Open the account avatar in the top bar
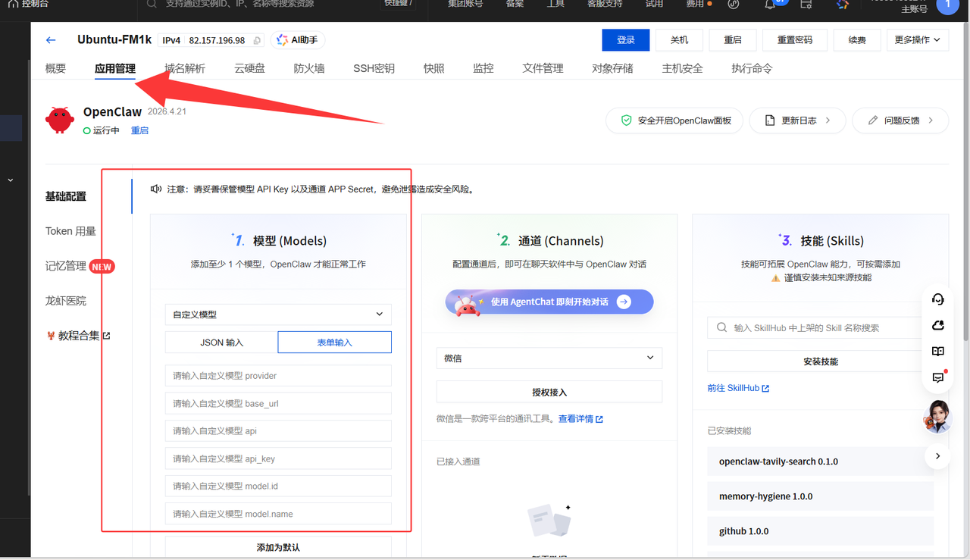Image resolution: width=970 pixels, height=560 pixels. [948, 5]
